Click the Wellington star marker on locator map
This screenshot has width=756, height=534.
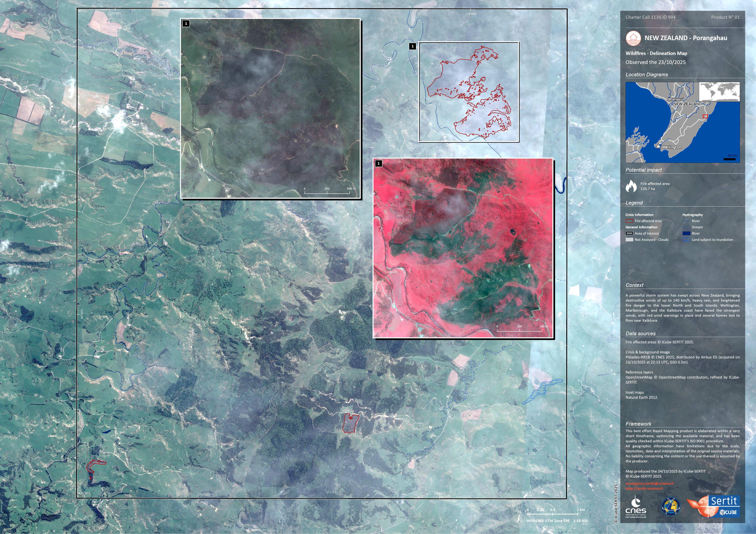pyautogui.click(x=659, y=147)
